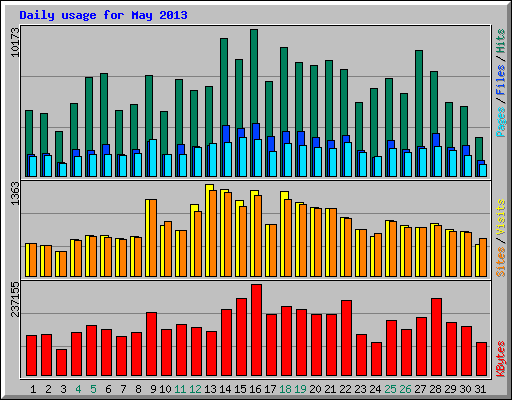Click the orange sites bar for day 31
The width and height of the screenshot is (512, 400).
(x=483, y=257)
